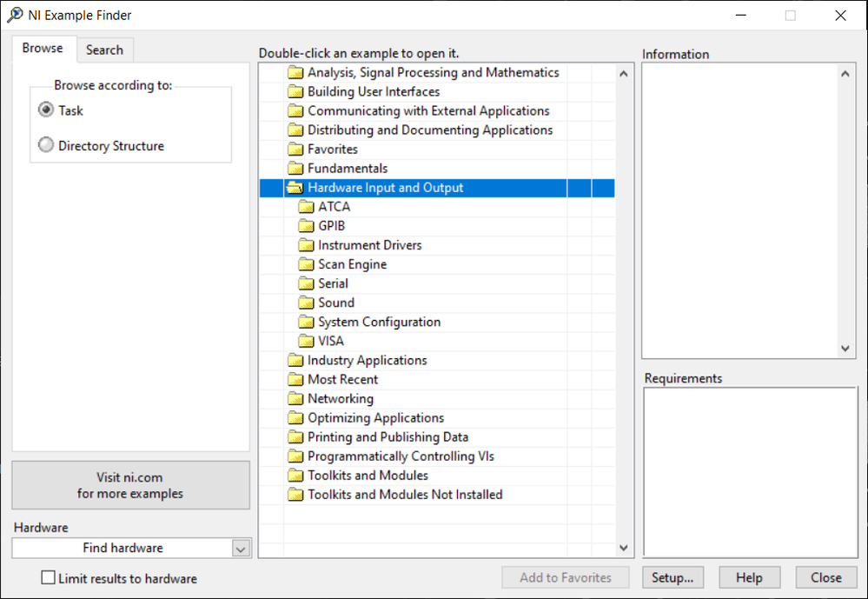Click the VISA folder icon
Screen dimensions: 868x599
click(x=306, y=342)
